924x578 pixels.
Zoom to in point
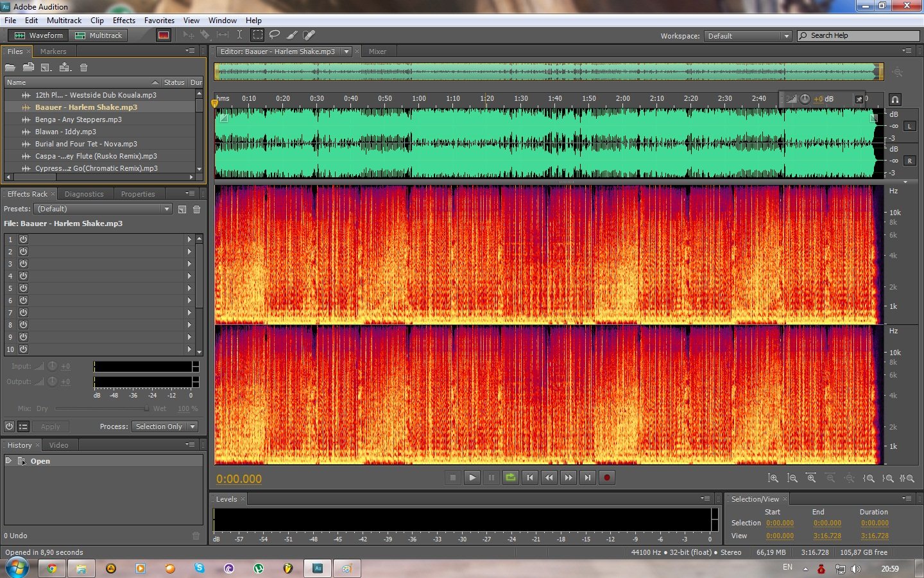(869, 478)
